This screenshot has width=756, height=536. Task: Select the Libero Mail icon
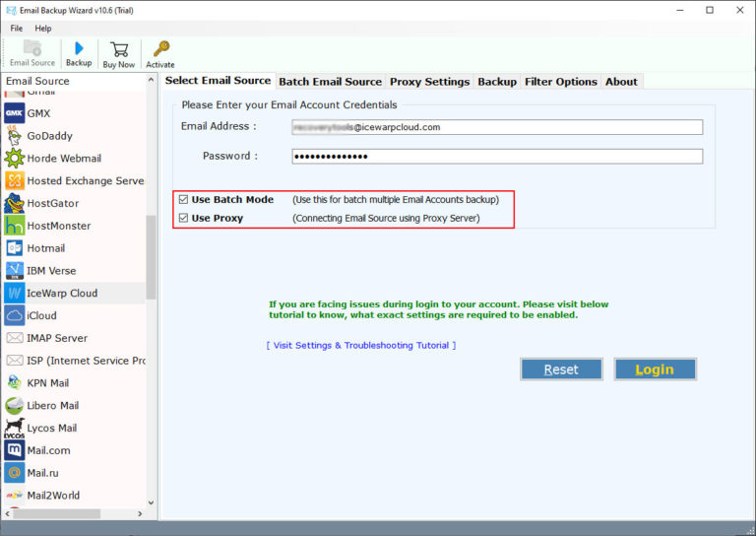pos(15,405)
